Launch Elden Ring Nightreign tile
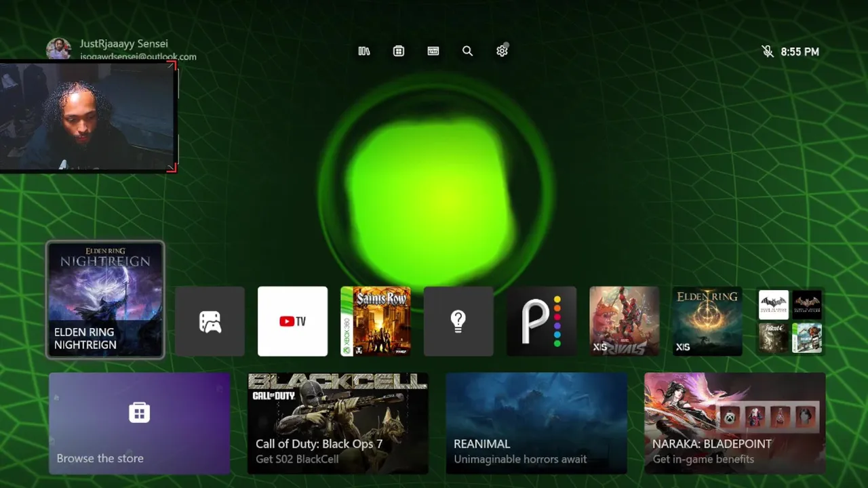 (x=105, y=299)
